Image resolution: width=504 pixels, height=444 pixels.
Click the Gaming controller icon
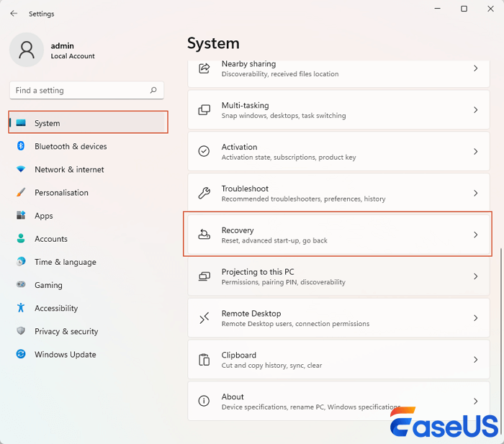(21, 285)
